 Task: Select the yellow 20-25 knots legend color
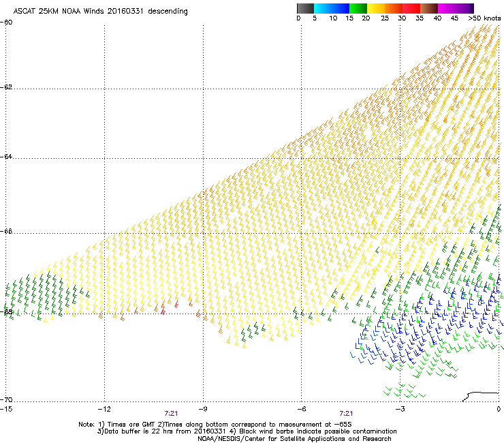376,8
